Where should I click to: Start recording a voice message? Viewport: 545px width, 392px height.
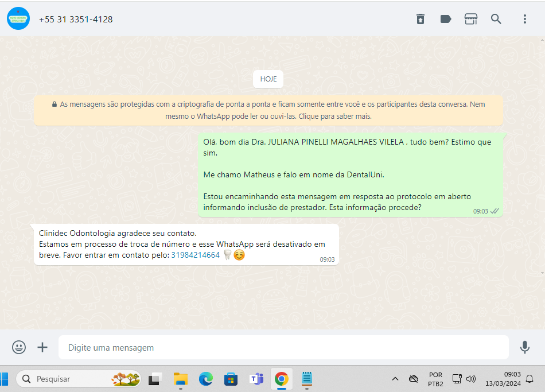point(524,347)
